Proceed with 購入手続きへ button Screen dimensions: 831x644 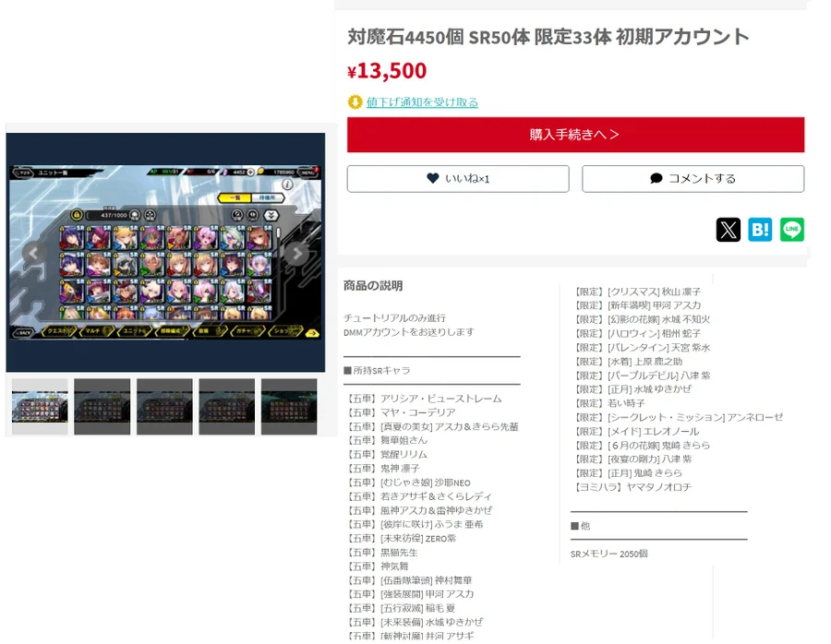575,135
